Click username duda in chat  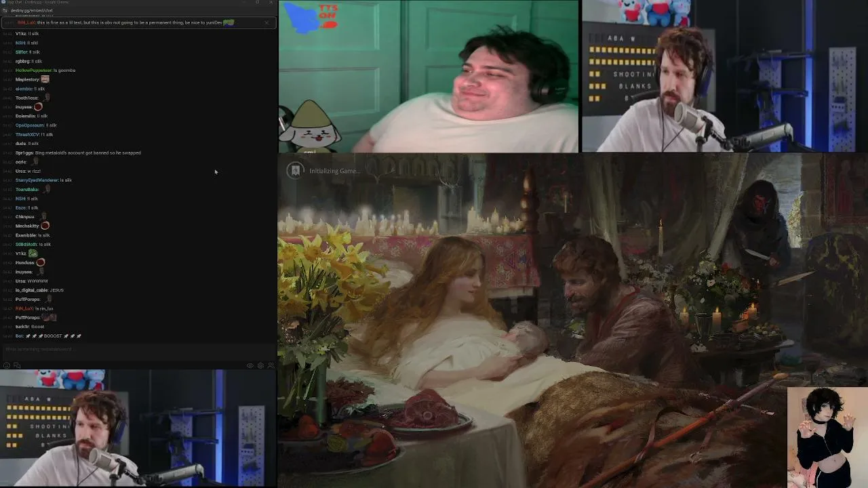[20, 144]
